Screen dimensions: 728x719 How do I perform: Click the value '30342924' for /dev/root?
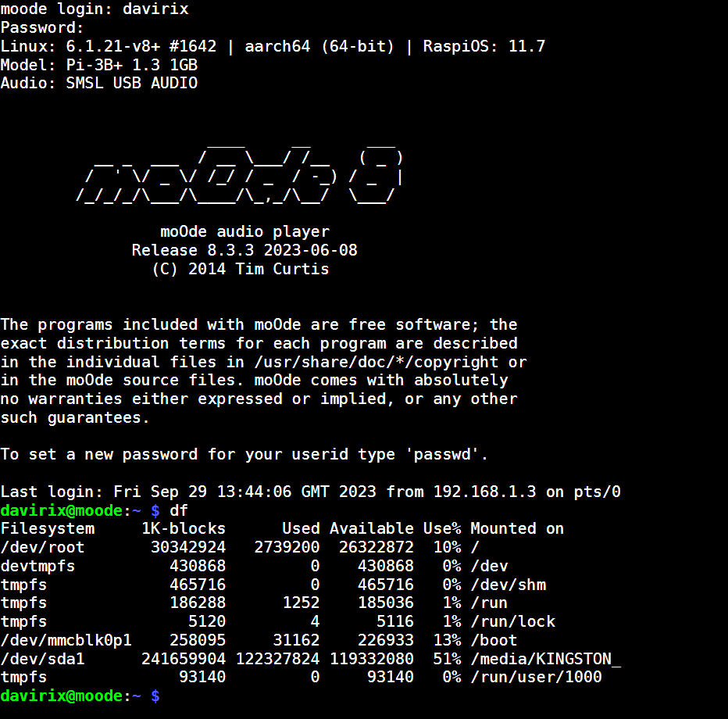(x=188, y=547)
